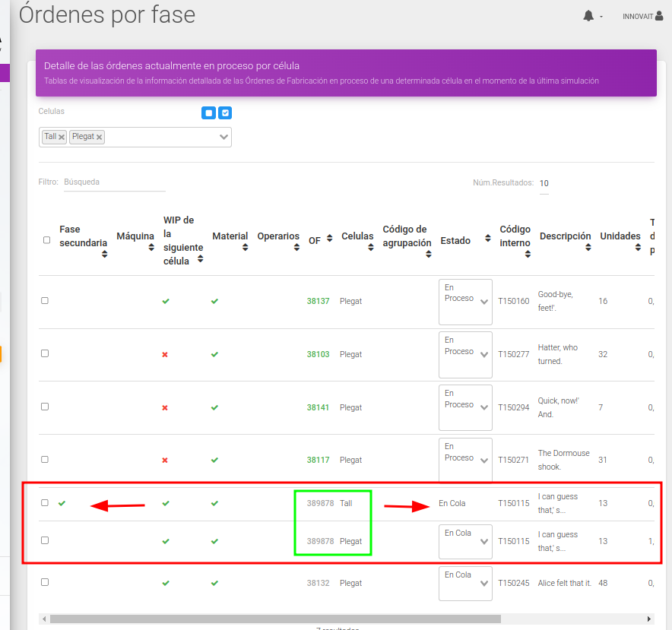
Task: Open Estado dropdown for OF 38141
Action: coord(465,407)
